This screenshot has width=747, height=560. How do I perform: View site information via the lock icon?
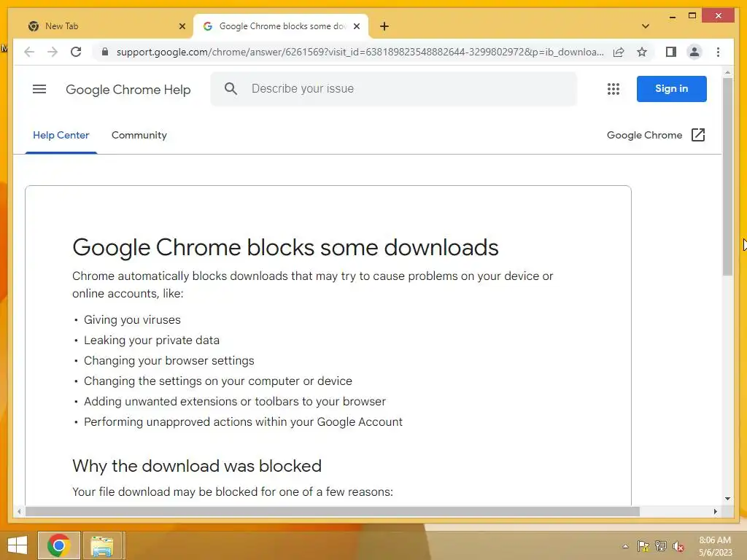pyautogui.click(x=105, y=52)
